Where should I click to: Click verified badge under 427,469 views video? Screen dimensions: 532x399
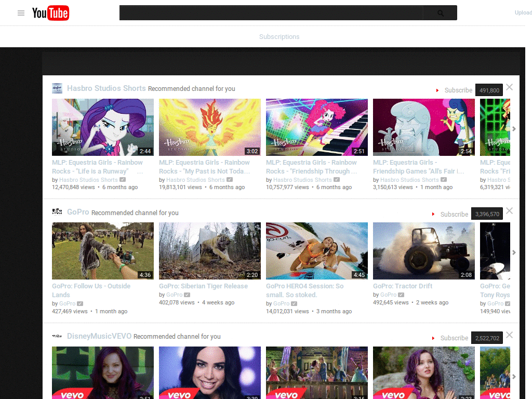(x=79, y=303)
